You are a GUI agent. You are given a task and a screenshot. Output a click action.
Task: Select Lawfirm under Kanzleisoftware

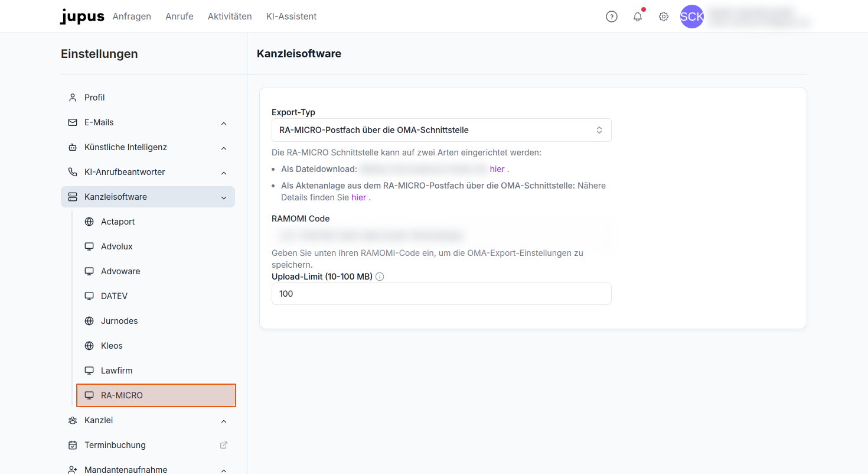156,371
